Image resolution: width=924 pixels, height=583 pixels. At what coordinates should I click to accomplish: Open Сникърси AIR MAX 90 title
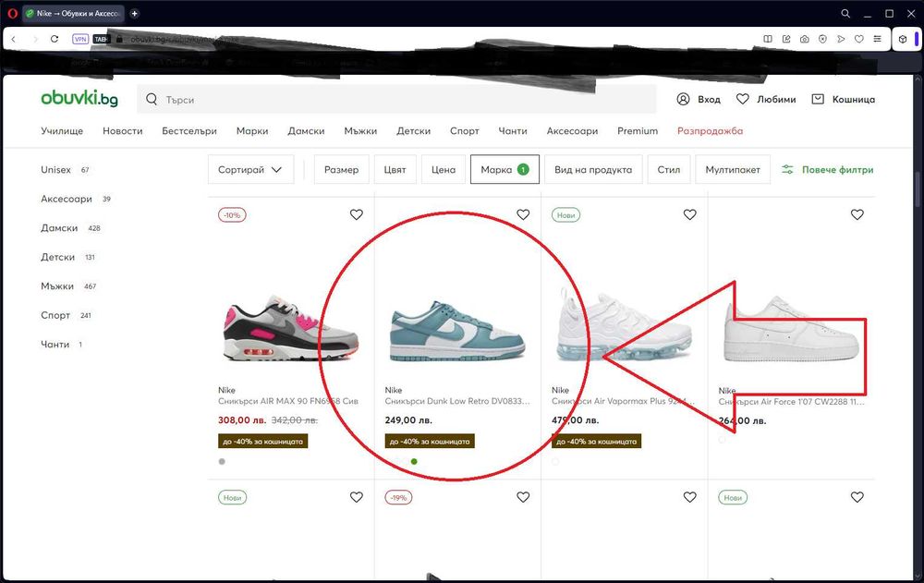pos(288,401)
